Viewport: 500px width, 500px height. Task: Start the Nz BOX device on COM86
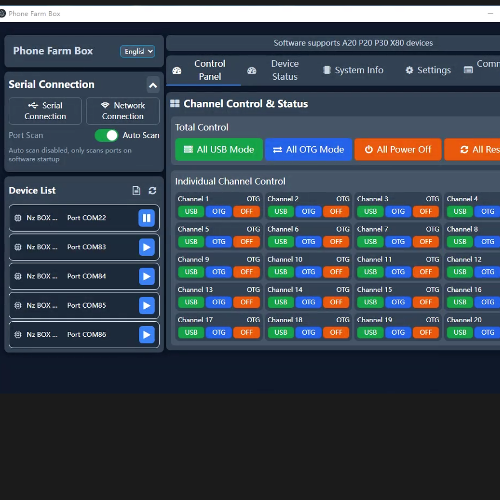[147, 335]
